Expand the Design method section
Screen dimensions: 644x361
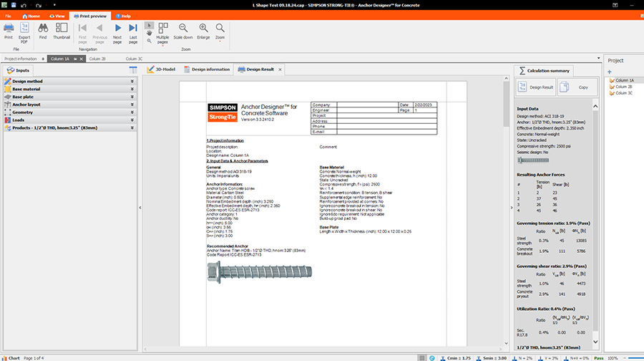(x=70, y=82)
